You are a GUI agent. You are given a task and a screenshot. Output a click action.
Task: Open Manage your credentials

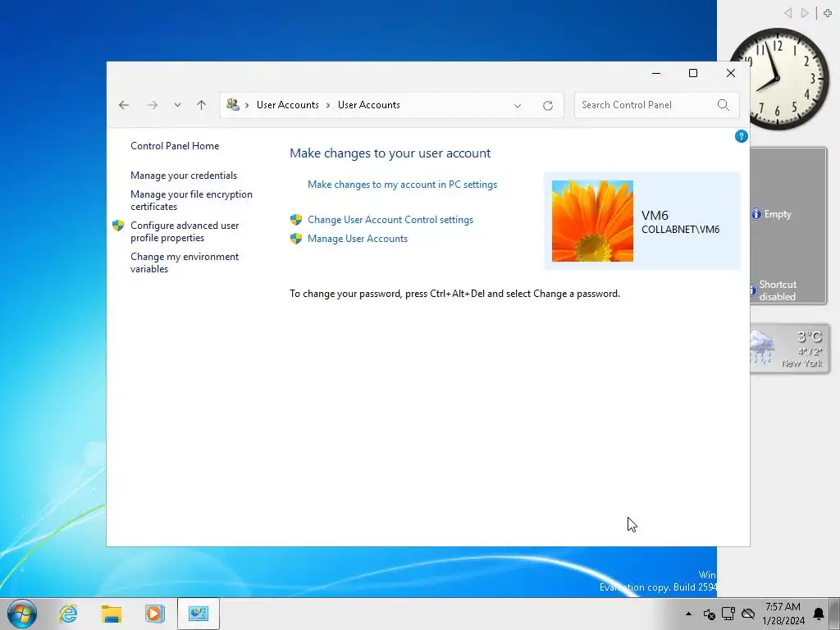point(184,176)
